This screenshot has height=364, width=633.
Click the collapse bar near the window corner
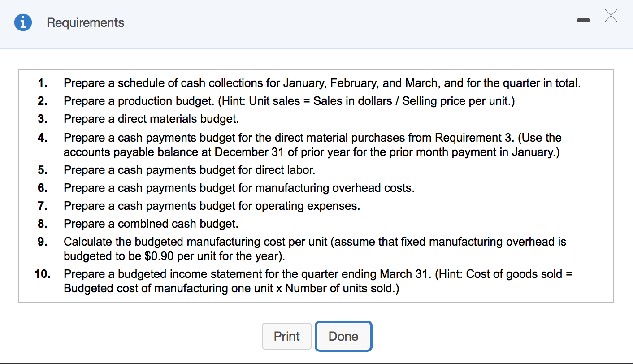583,20
